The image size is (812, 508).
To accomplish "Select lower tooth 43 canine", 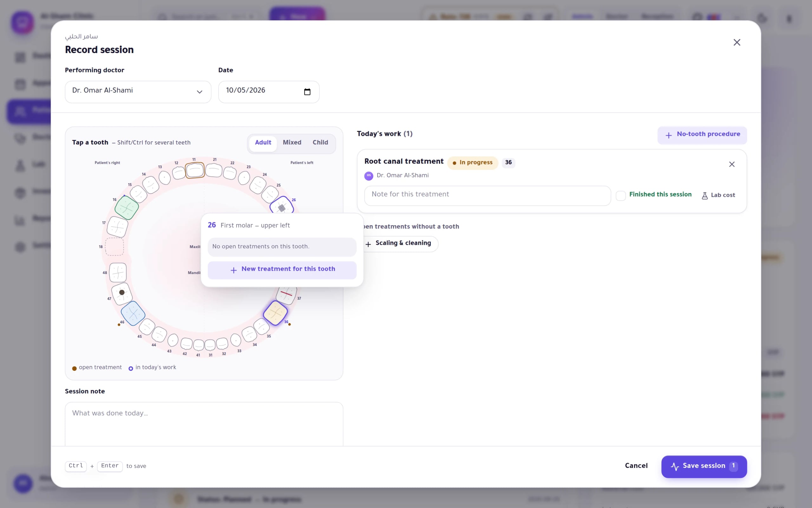I will (x=173, y=340).
